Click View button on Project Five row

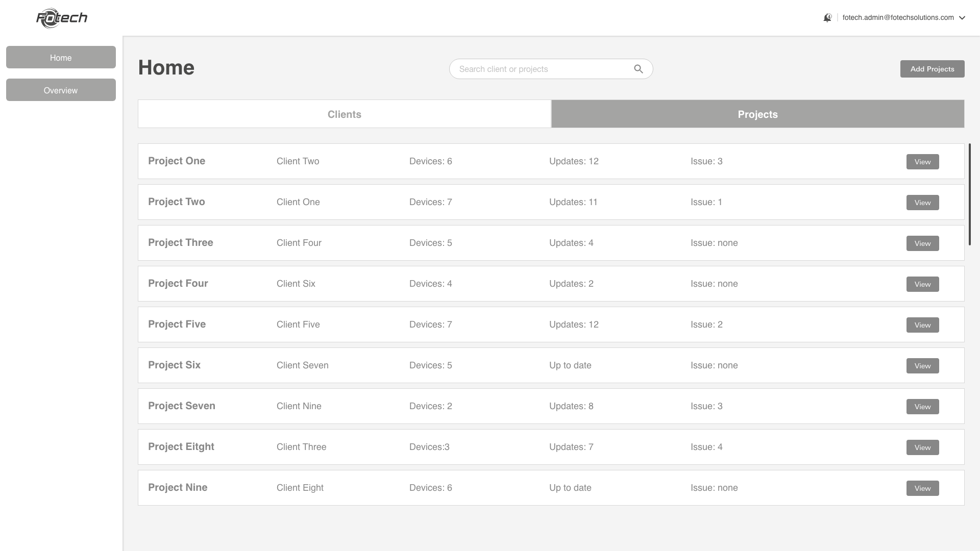coord(922,325)
